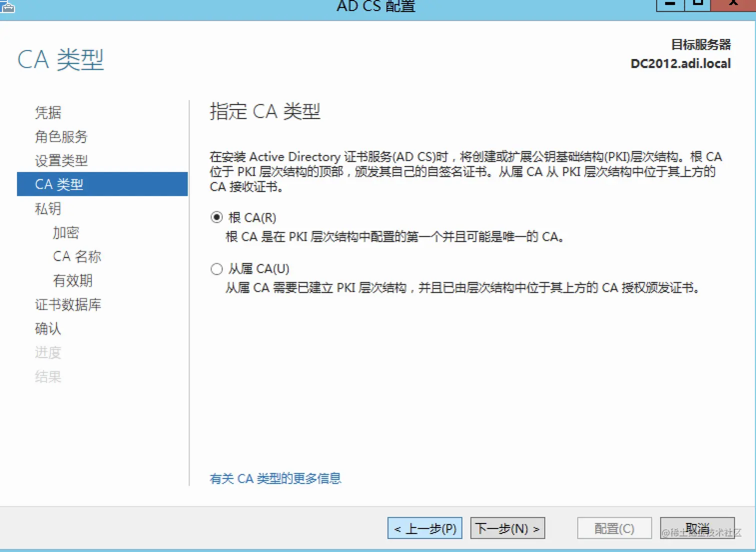The image size is (756, 552).
Task: Click the AD CS window icon in title bar
Action: point(7,6)
